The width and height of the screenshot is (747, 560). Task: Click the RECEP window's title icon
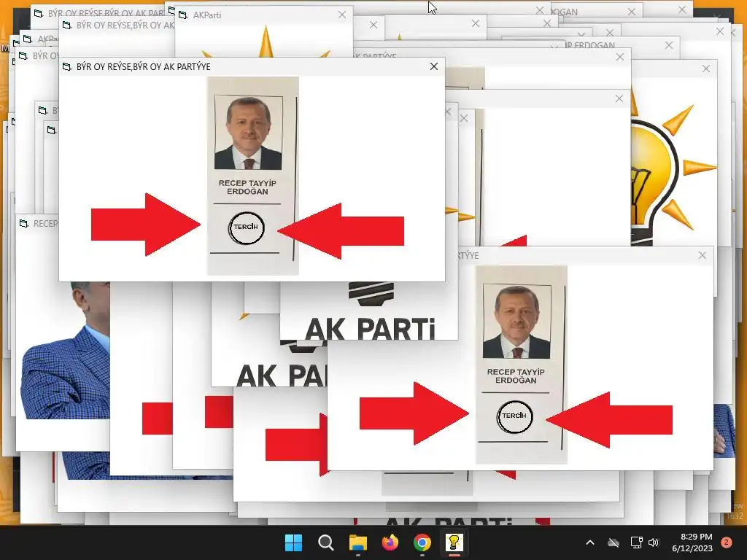(x=24, y=223)
